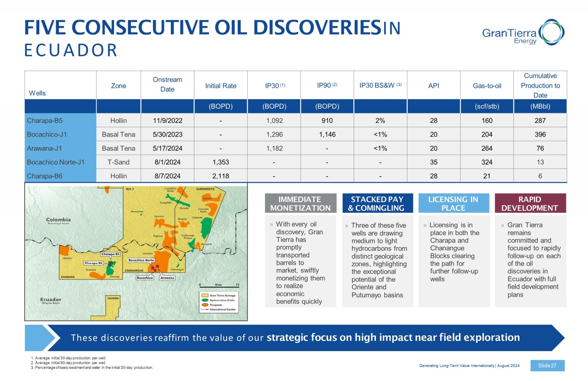This screenshot has width=588, height=381.
Task: Click the "Charapa B6" map callout
Action: (94, 263)
